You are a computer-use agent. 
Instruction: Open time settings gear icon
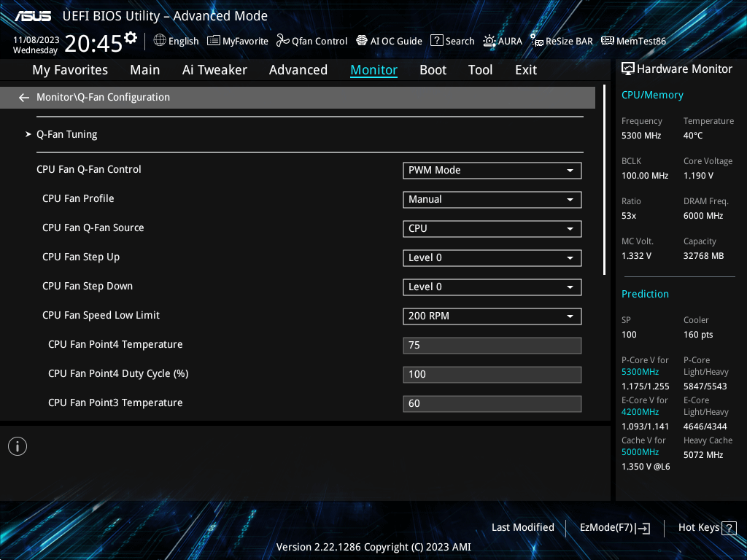131,38
